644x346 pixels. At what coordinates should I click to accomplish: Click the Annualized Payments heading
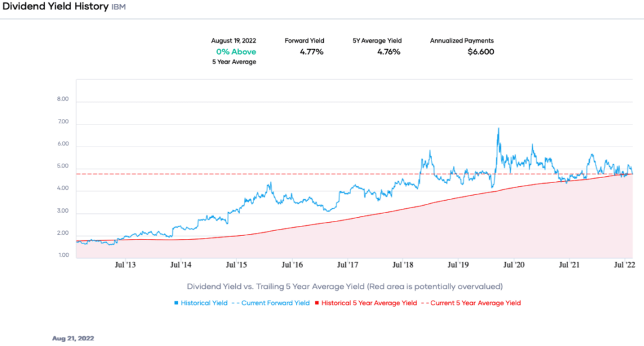(x=462, y=41)
